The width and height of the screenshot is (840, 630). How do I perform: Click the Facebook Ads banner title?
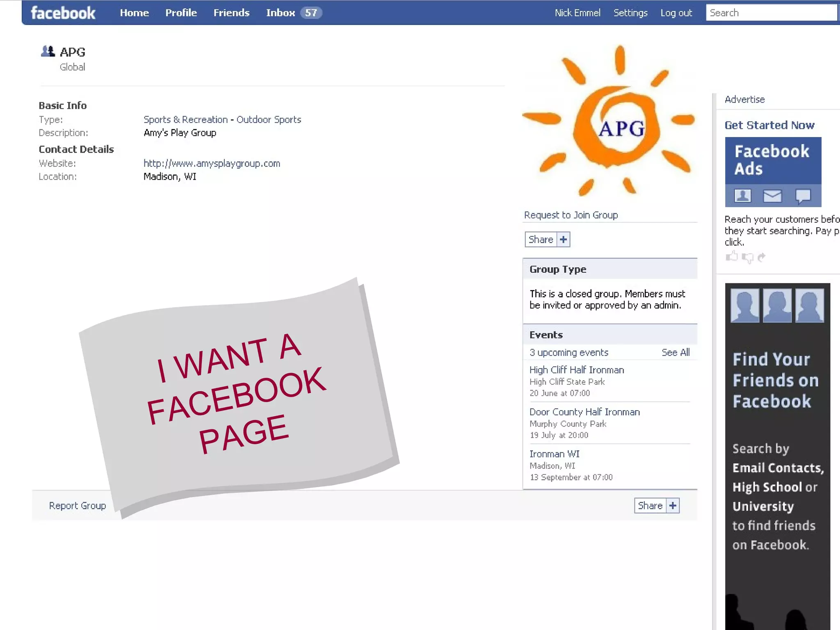pos(772,160)
